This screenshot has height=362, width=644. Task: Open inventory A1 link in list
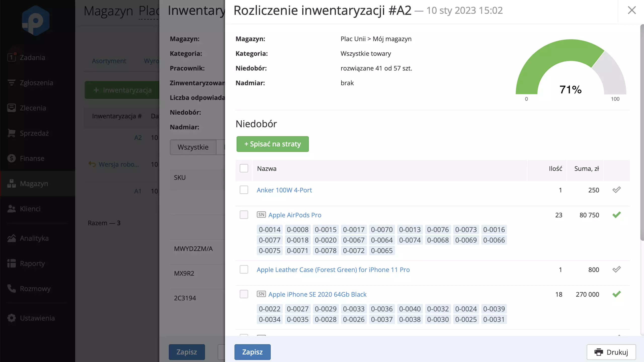tap(138, 191)
